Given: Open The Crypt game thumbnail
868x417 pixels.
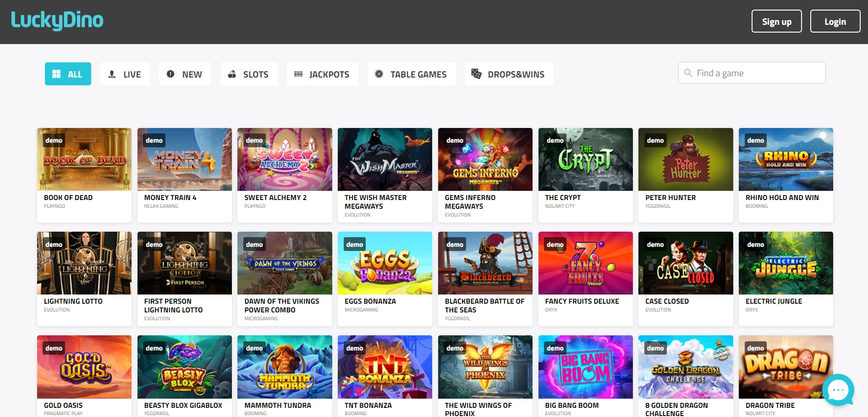Looking at the screenshot, I should 586,159.
